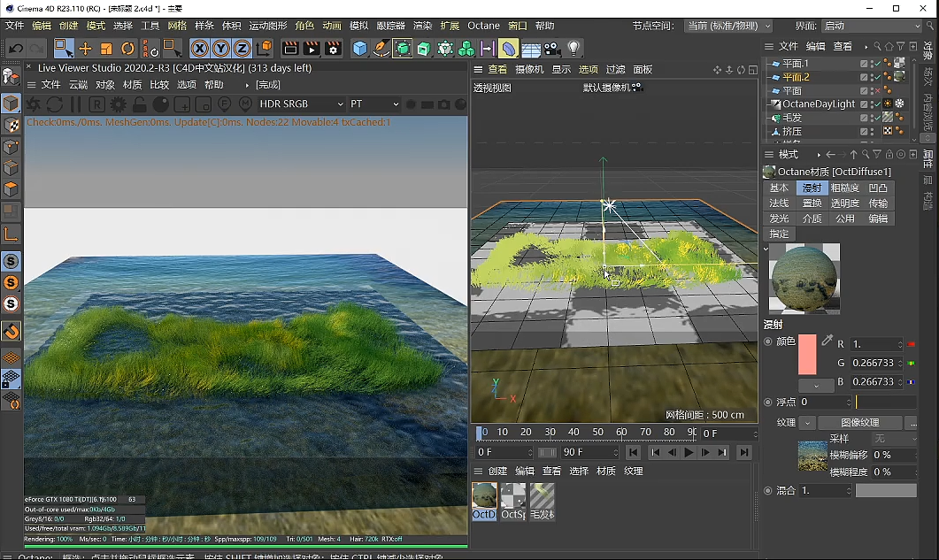
Task: Toggle the enable mark on the 平面 object row
Action: coord(877,91)
